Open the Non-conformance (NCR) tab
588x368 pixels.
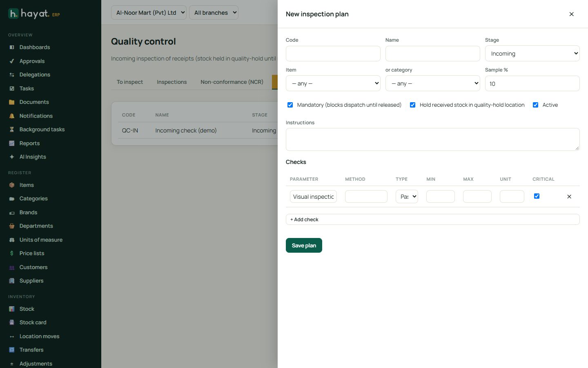point(232,82)
